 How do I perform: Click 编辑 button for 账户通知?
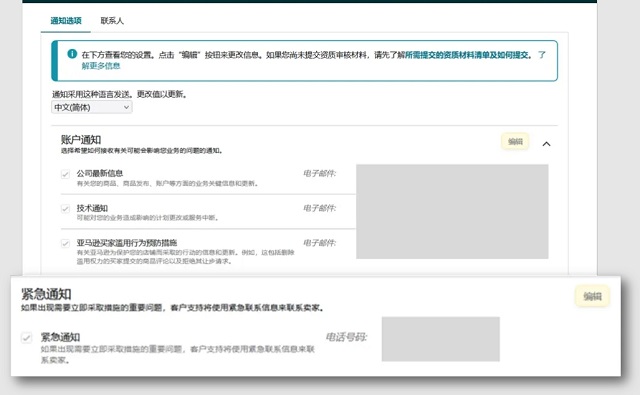(x=515, y=142)
